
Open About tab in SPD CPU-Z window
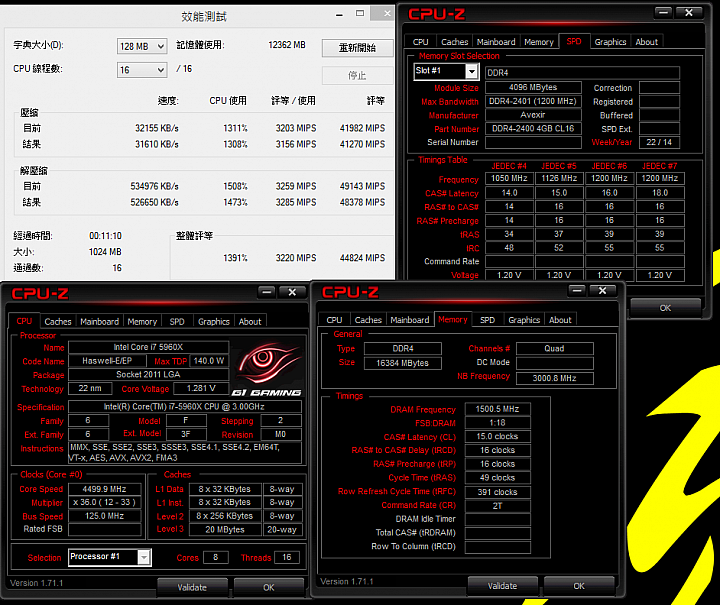[x=647, y=42]
